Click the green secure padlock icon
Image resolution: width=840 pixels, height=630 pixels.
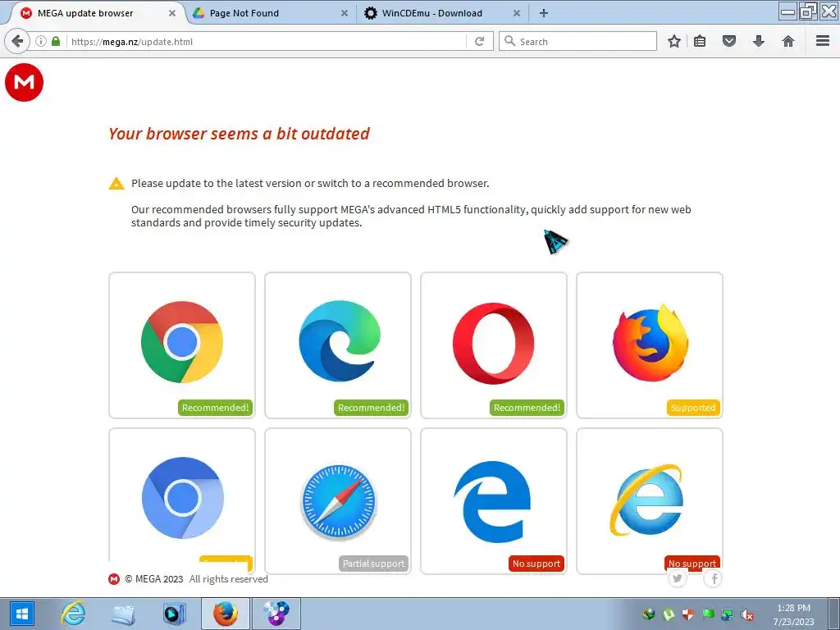tap(56, 41)
